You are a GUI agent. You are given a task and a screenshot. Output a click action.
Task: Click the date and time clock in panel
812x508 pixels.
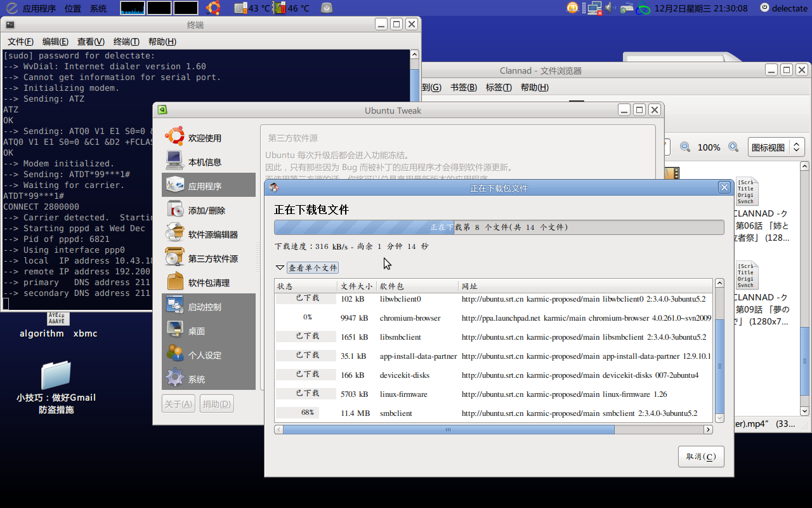point(701,8)
